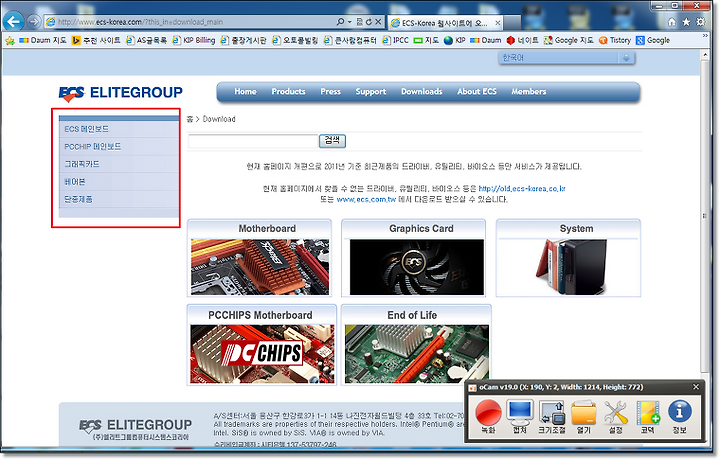Click the compatibility view icon in address bar
The image size is (720, 460).
[x=360, y=22]
